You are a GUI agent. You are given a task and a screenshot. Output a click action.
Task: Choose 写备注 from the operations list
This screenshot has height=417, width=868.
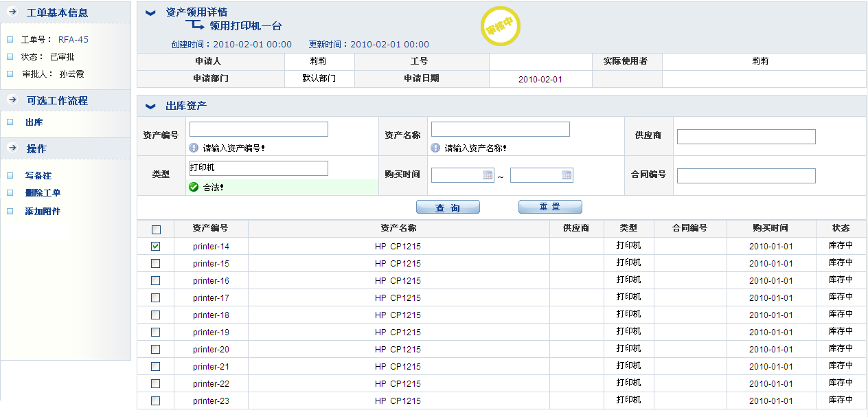[x=38, y=176]
